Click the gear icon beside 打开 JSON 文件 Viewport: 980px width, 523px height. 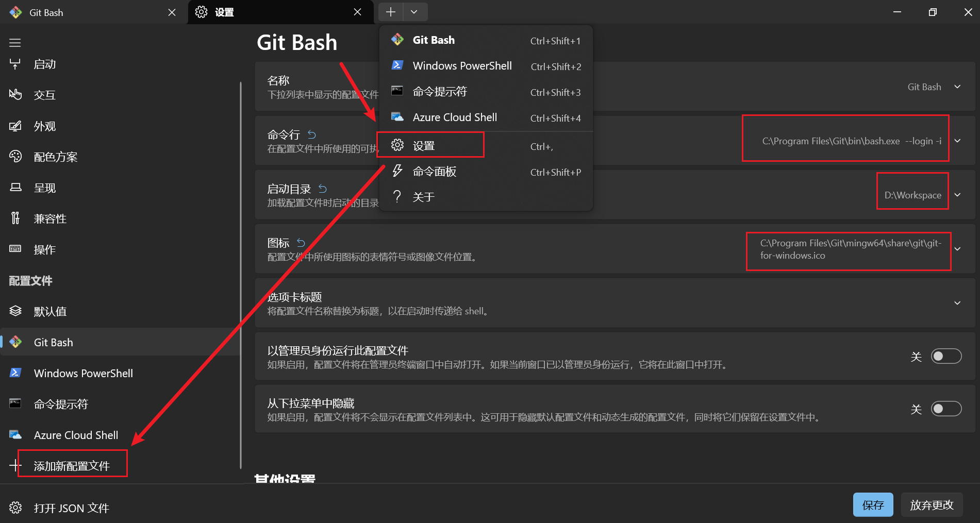pyautogui.click(x=15, y=508)
